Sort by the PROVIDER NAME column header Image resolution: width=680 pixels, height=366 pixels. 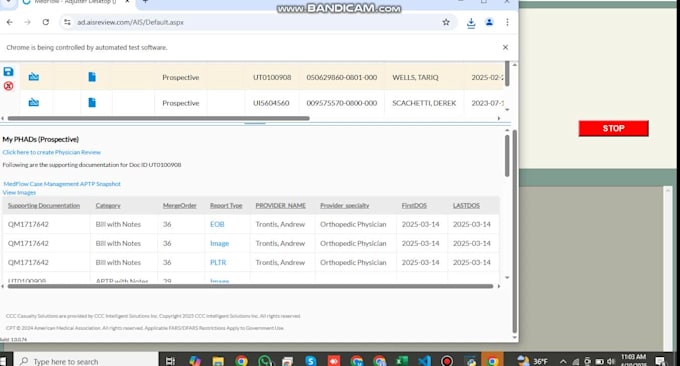pos(281,206)
